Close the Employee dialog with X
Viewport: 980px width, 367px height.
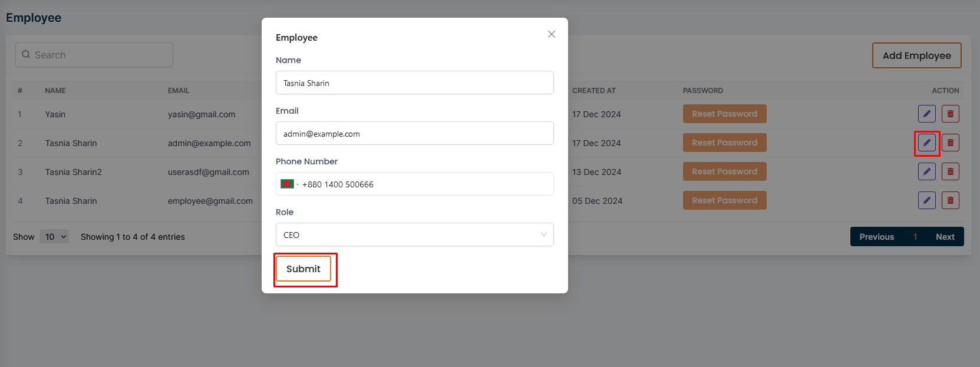551,34
